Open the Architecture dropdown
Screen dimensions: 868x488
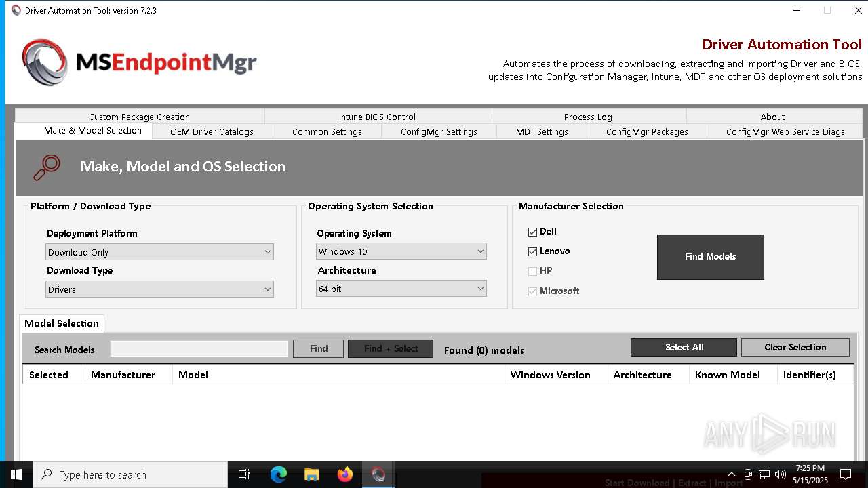pos(401,289)
